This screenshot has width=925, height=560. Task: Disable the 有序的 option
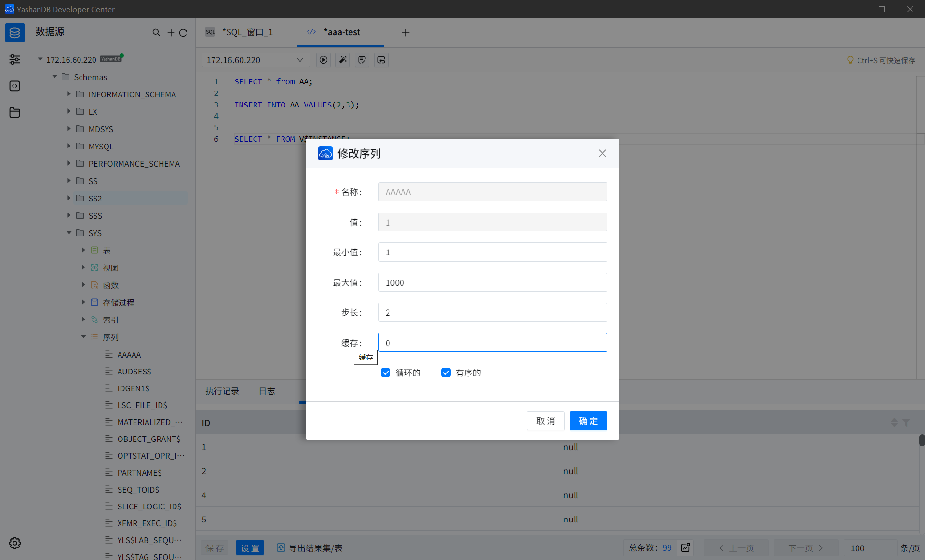(x=445, y=372)
